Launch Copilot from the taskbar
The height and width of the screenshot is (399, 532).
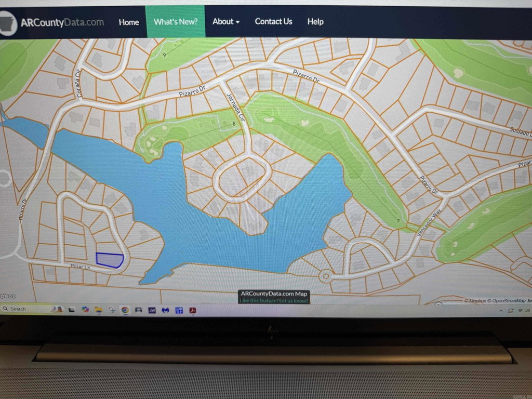[x=85, y=310]
